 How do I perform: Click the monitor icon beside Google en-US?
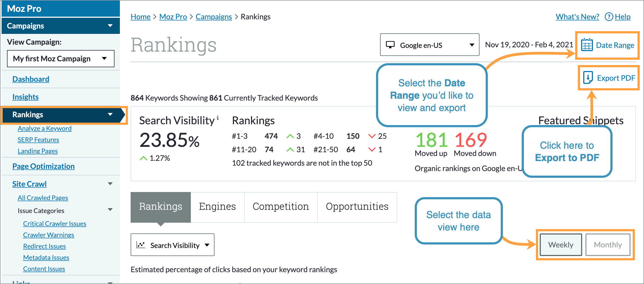(x=391, y=45)
